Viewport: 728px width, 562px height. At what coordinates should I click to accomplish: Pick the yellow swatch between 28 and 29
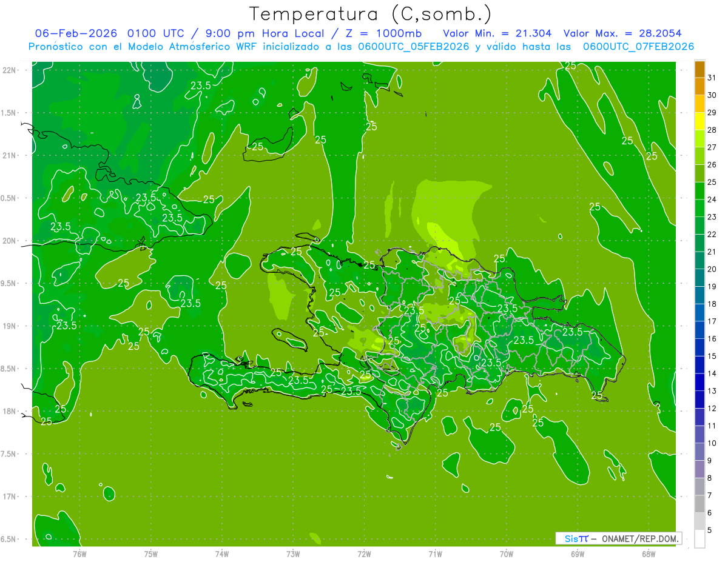(x=699, y=121)
